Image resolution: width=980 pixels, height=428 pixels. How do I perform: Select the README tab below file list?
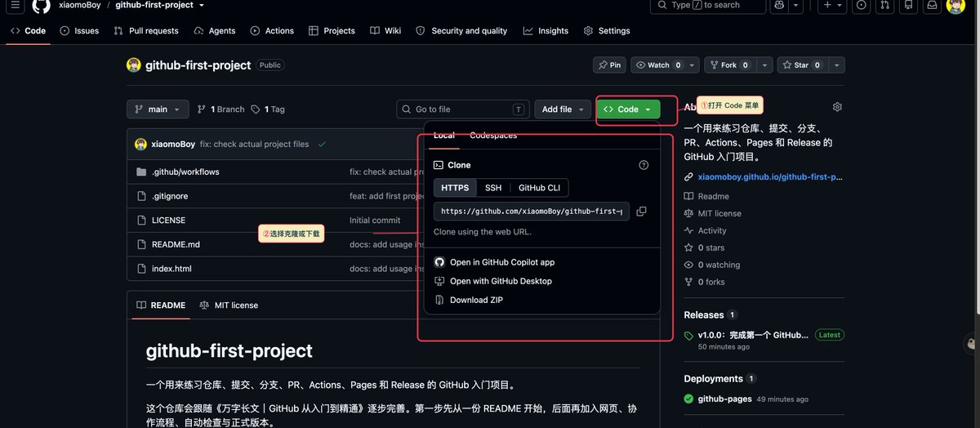(161, 305)
